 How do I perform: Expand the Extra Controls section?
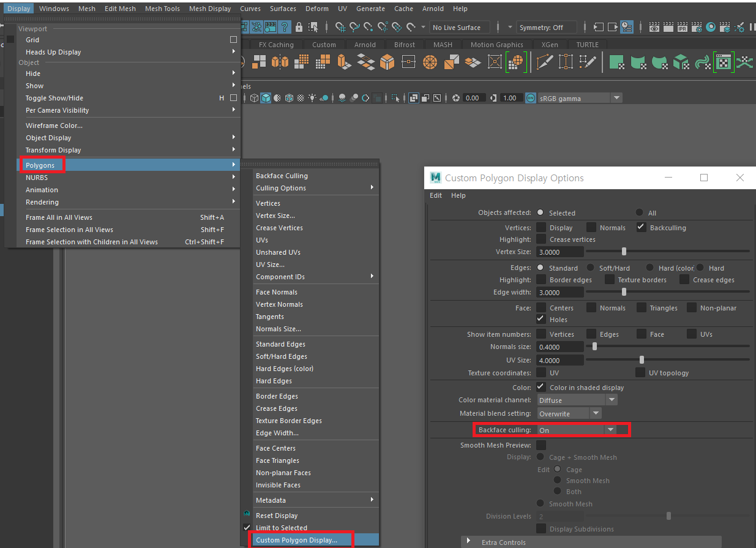point(469,542)
